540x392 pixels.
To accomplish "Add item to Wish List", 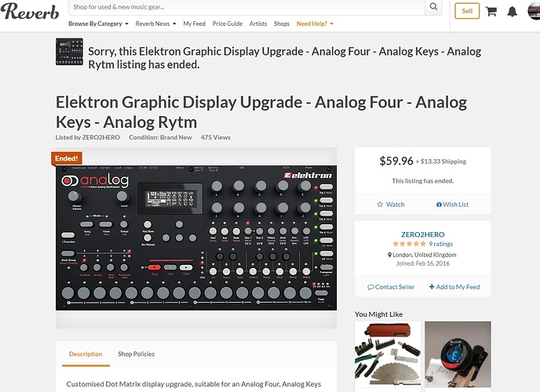I will pyautogui.click(x=452, y=204).
